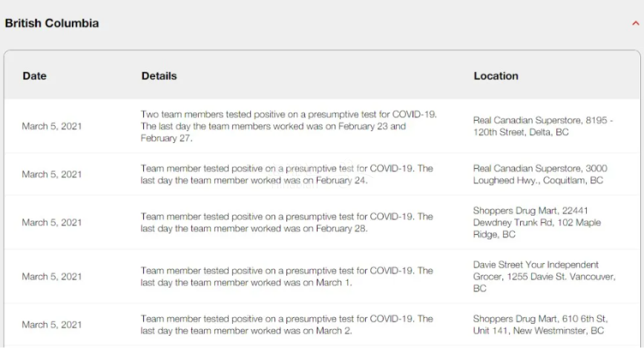
Task: Click details about two team members testing positive
Action: pos(289,126)
